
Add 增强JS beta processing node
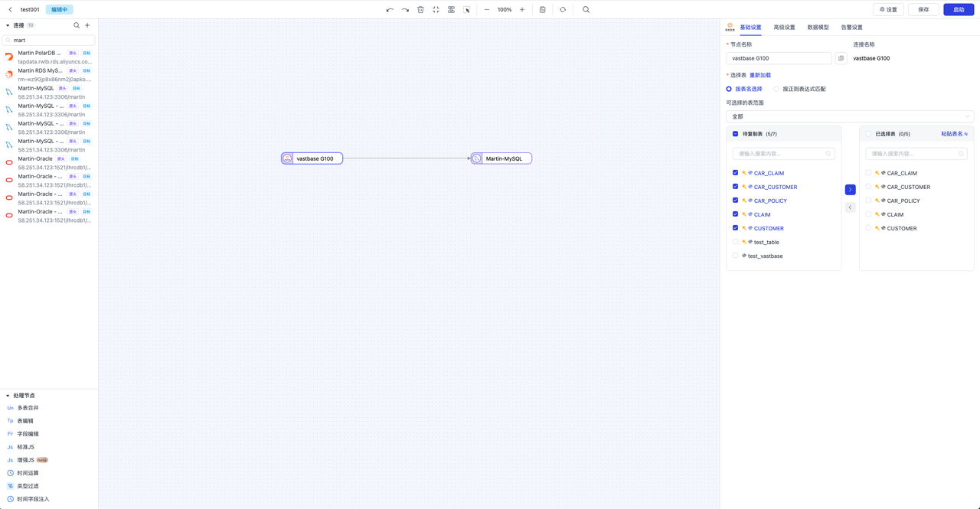28,460
